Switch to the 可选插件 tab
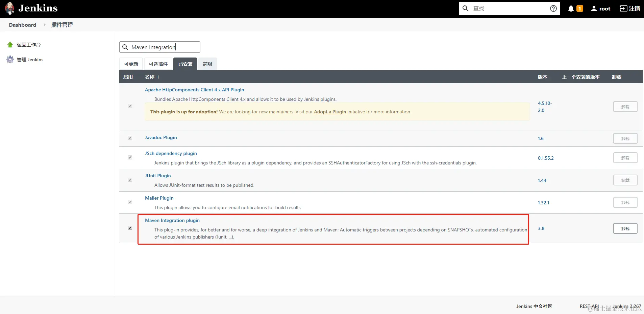This screenshot has height=314, width=644. click(158, 64)
